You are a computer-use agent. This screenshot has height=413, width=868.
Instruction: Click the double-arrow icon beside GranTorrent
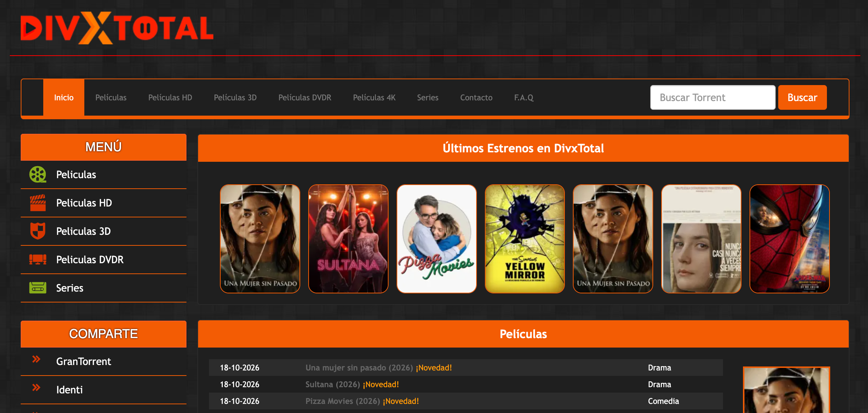[36, 360]
